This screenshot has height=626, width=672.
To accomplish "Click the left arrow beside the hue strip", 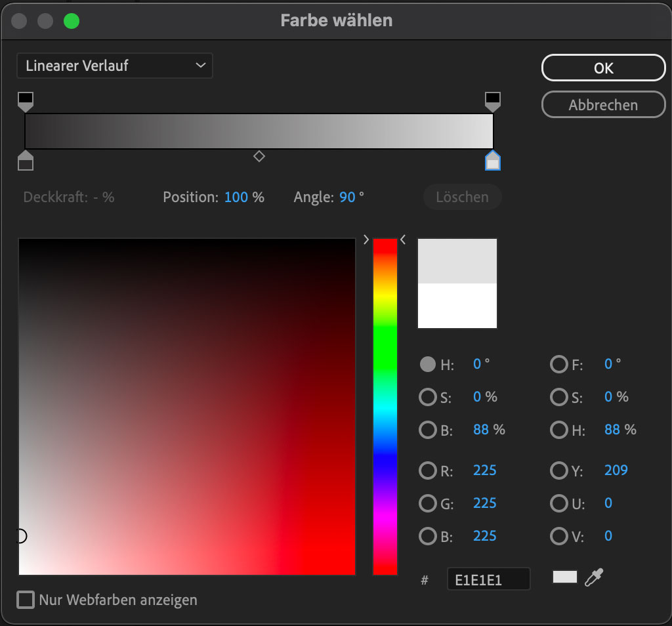I will pyautogui.click(x=403, y=240).
